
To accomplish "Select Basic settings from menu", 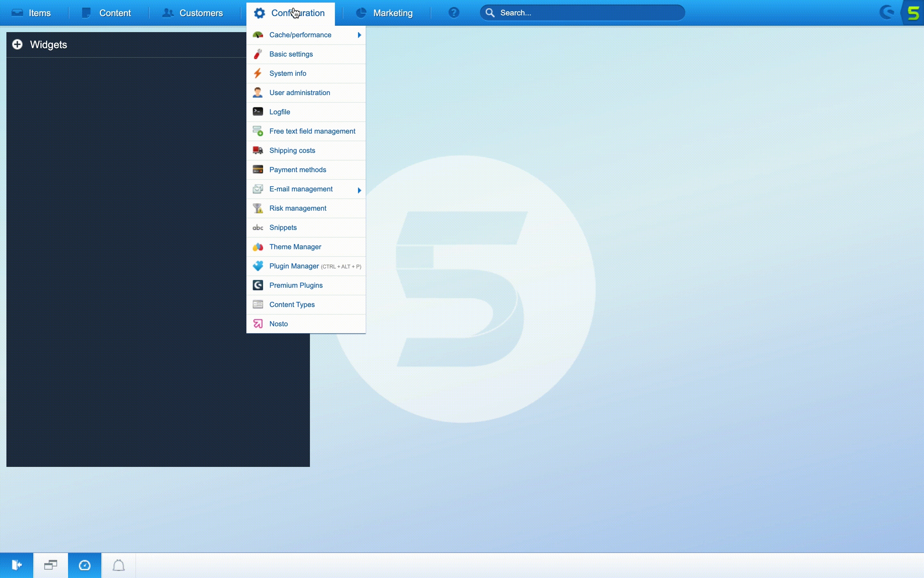I will point(291,54).
